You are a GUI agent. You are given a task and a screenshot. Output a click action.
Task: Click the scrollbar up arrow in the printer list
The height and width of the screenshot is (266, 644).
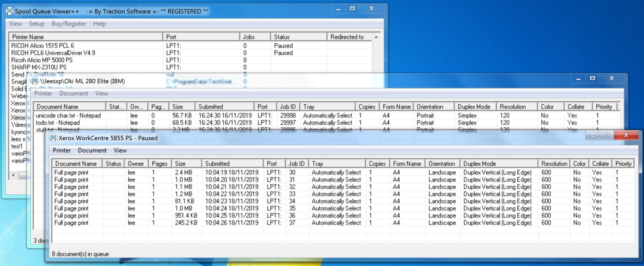coord(376,37)
